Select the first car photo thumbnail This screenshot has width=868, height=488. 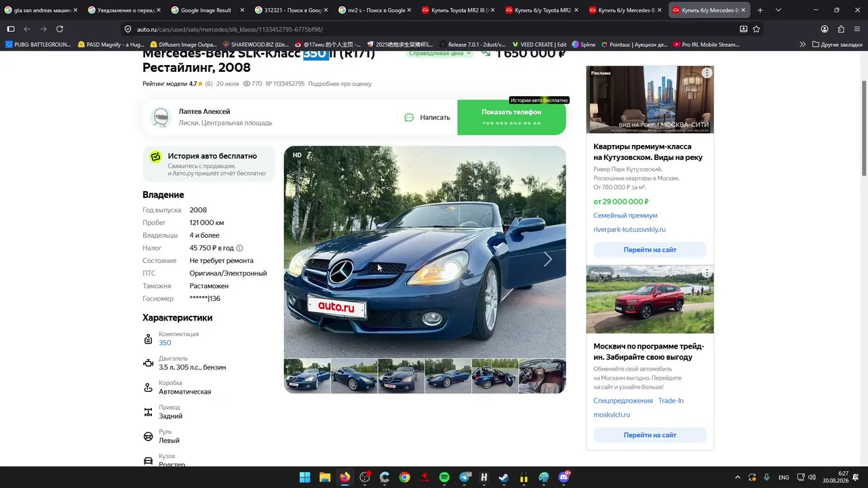point(307,376)
